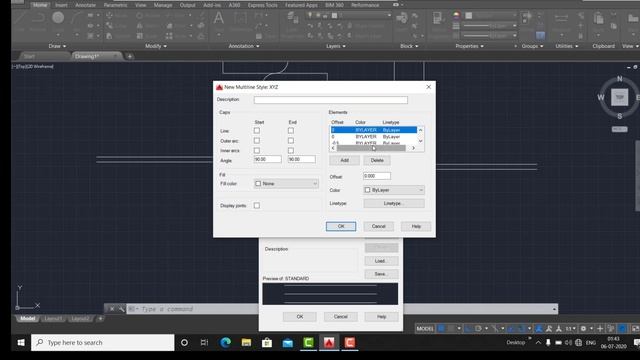Enable Outer arc End checkbox
The height and width of the screenshot is (360, 640).
tap(291, 140)
